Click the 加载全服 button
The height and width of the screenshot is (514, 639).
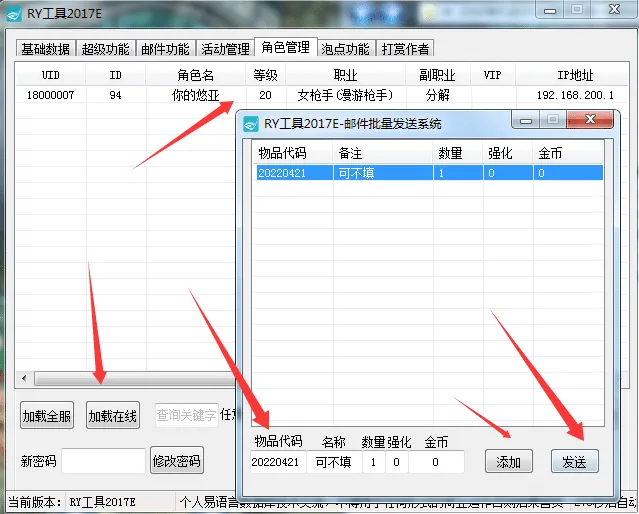point(47,416)
